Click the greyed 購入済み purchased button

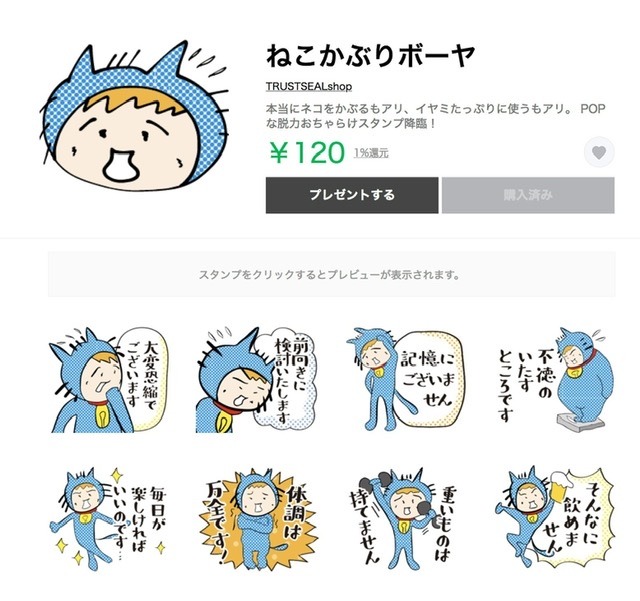coord(528,195)
